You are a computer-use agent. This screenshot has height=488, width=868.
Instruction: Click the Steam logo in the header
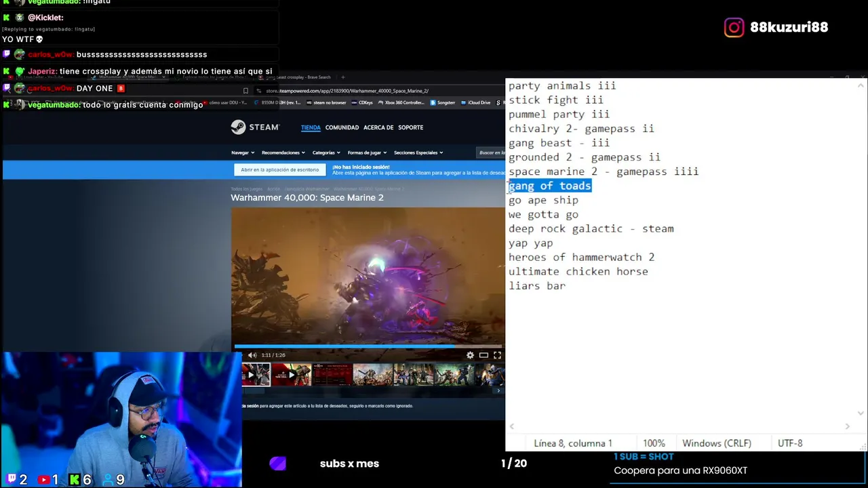coord(255,127)
